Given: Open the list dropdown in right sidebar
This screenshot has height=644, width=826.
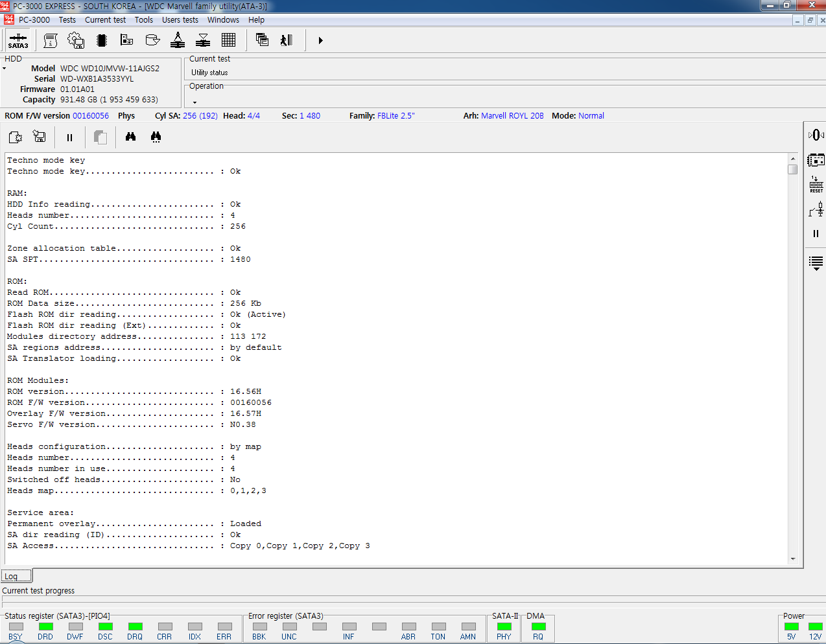Looking at the screenshot, I should pyautogui.click(x=816, y=263).
